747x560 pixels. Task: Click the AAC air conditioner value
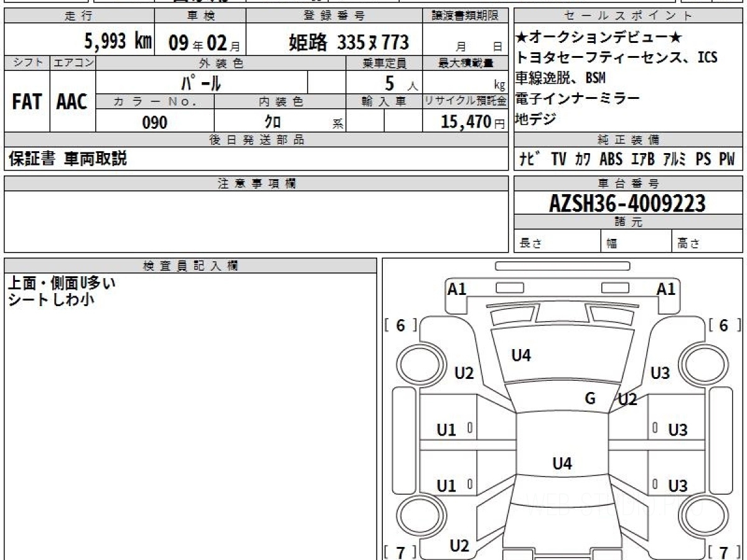point(72,102)
